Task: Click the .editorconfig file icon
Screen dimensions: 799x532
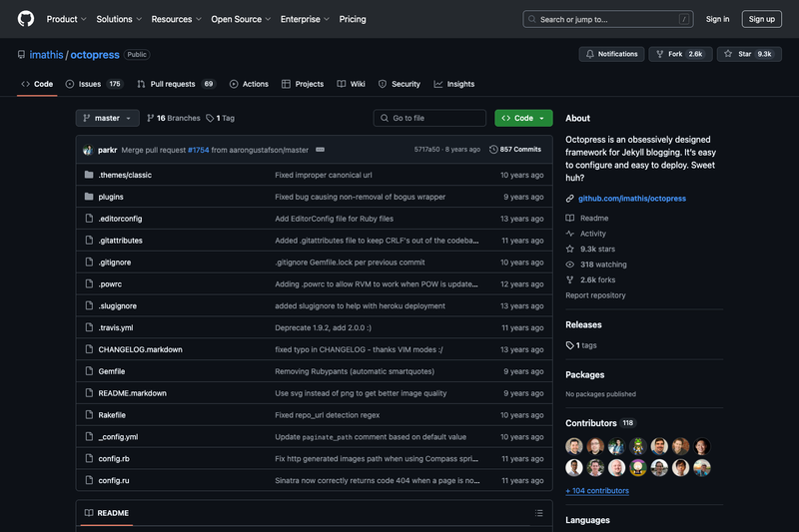Action: pos(89,219)
